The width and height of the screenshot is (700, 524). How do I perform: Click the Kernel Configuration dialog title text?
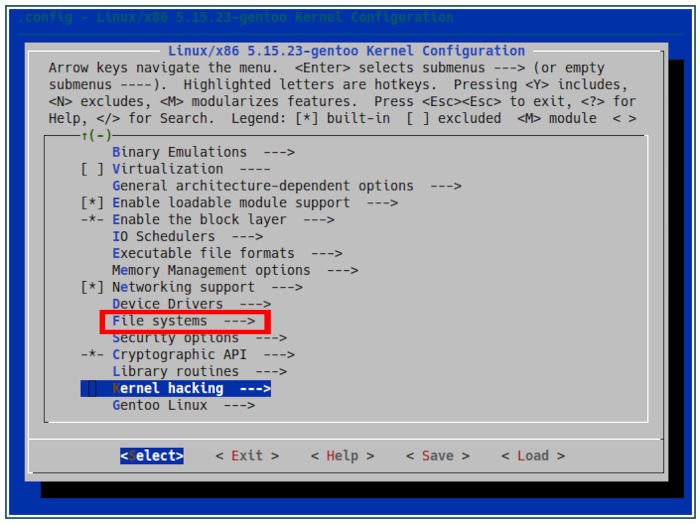(346, 51)
